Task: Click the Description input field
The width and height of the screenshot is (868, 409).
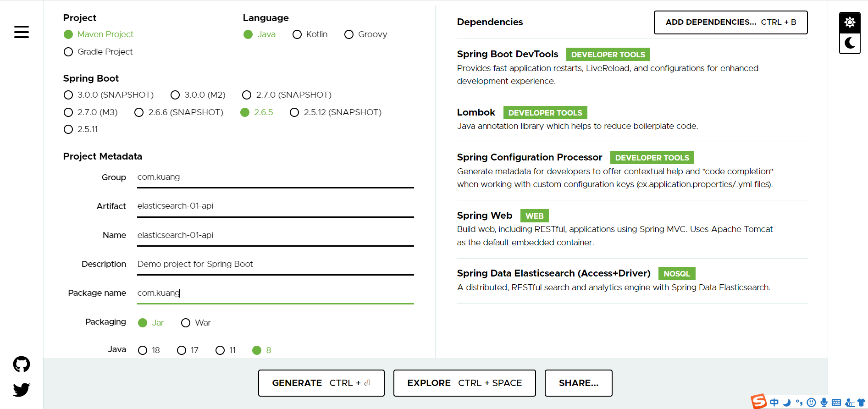Action: tap(276, 264)
